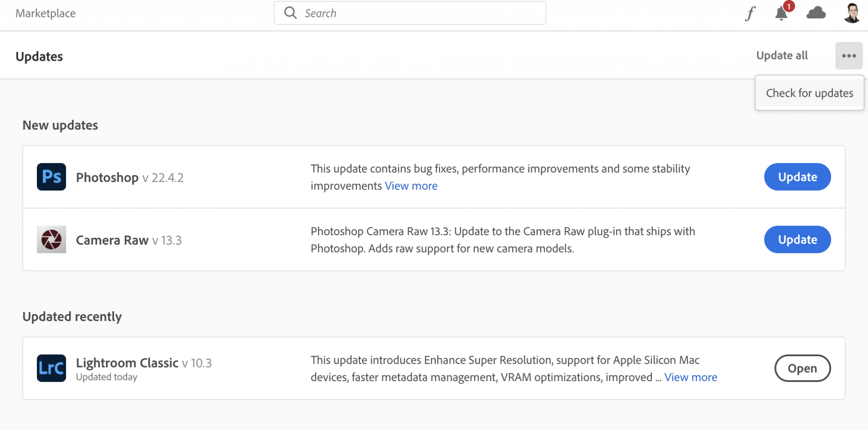The height and width of the screenshot is (430, 868).
Task: Select Check for updates menu item
Action: [809, 93]
